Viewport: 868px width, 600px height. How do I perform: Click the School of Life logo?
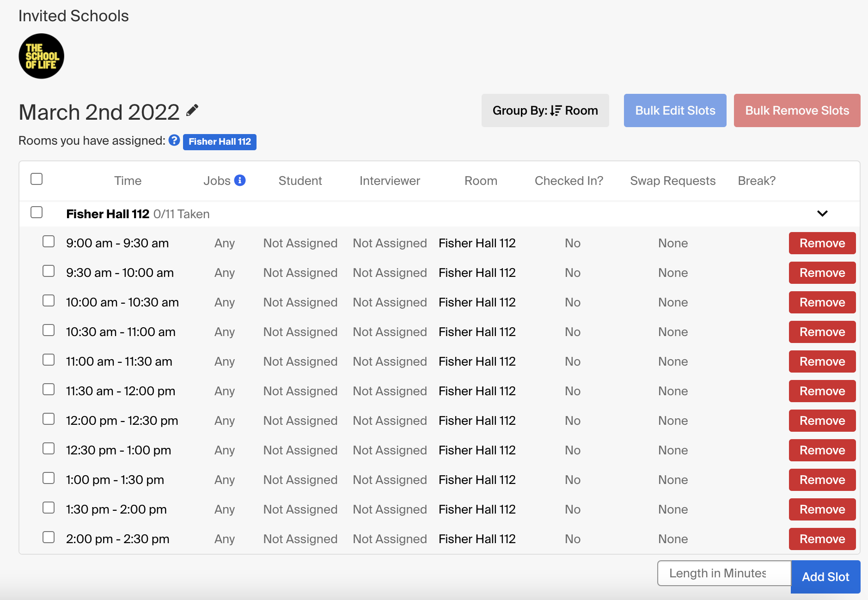click(41, 56)
